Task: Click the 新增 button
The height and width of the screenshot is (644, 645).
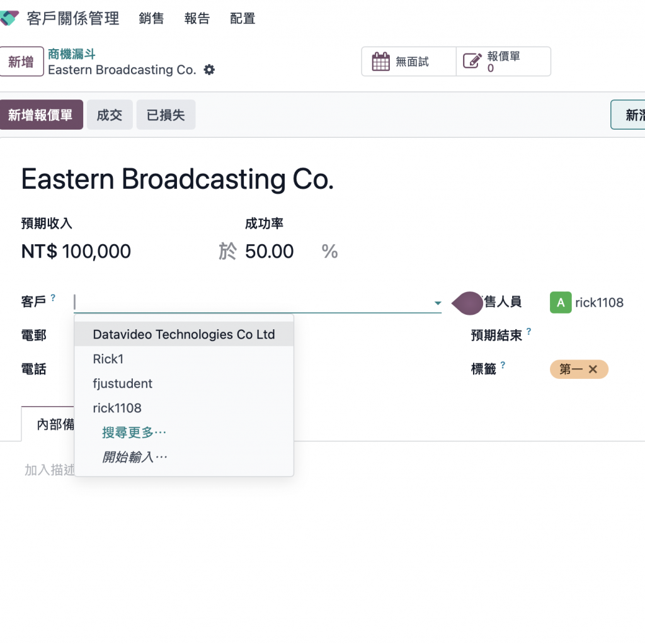Action: coord(21,61)
